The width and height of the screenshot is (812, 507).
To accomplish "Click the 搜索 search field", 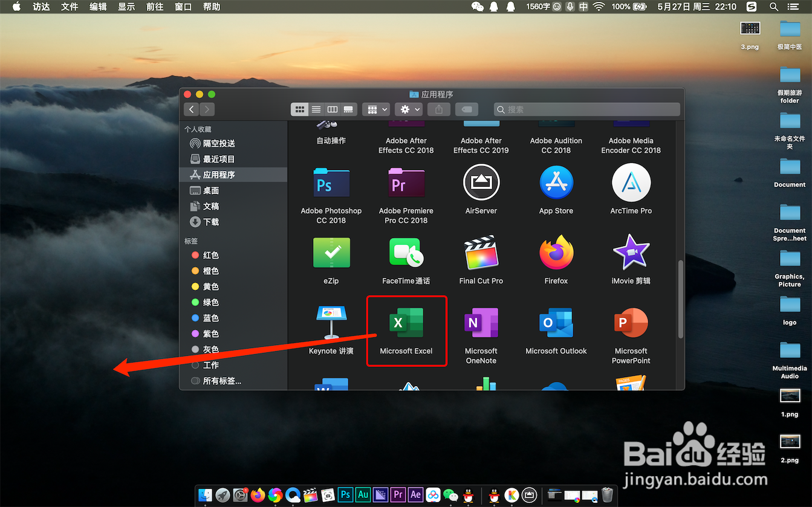I will (x=587, y=109).
